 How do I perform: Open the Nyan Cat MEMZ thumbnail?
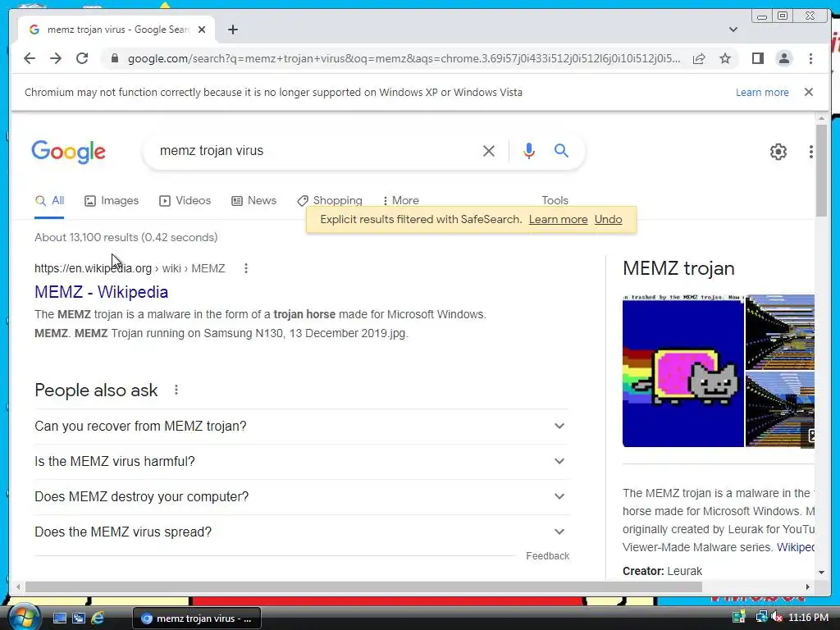(x=683, y=371)
